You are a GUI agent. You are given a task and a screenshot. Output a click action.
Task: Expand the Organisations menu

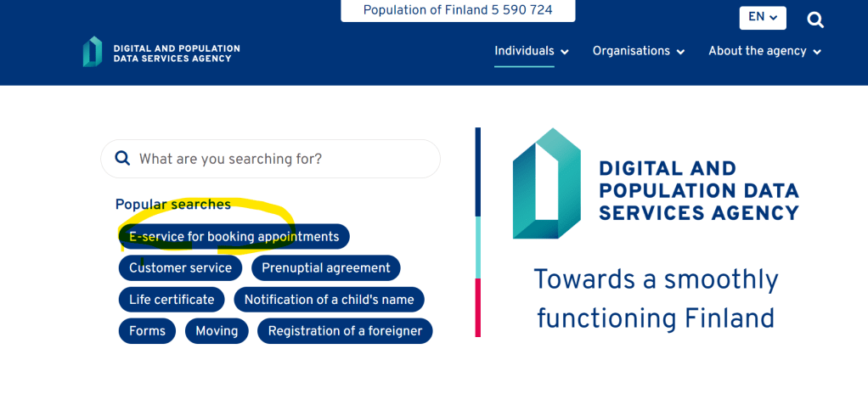click(638, 51)
